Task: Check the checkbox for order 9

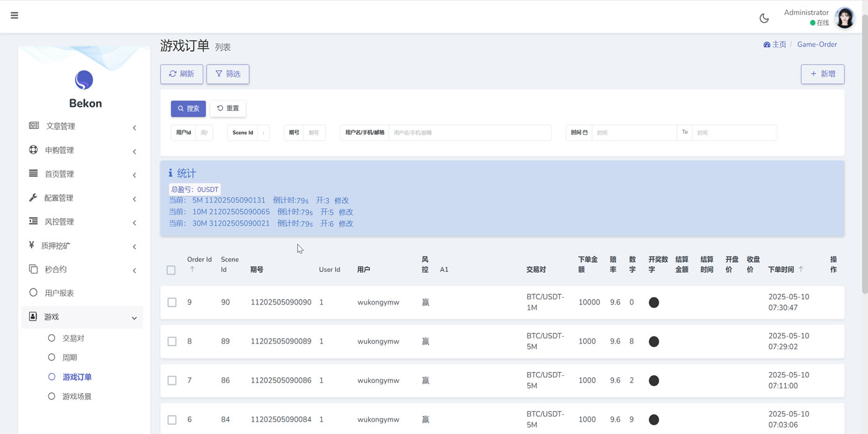Action: point(172,303)
